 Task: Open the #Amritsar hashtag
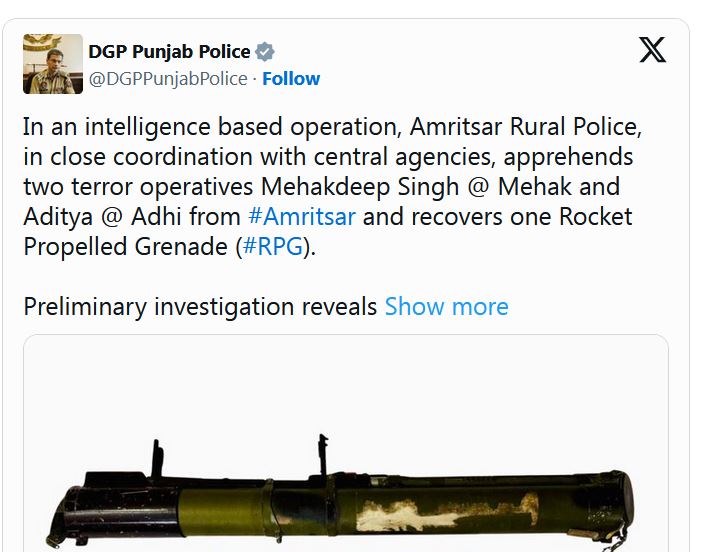pyautogui.click(x=302, y=216)
